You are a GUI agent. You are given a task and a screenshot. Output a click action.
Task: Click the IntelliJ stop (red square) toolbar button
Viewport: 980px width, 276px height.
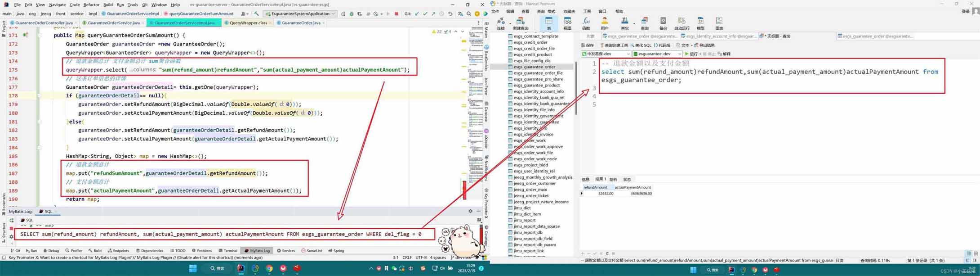pyautogui.click(x=396, y=14)
